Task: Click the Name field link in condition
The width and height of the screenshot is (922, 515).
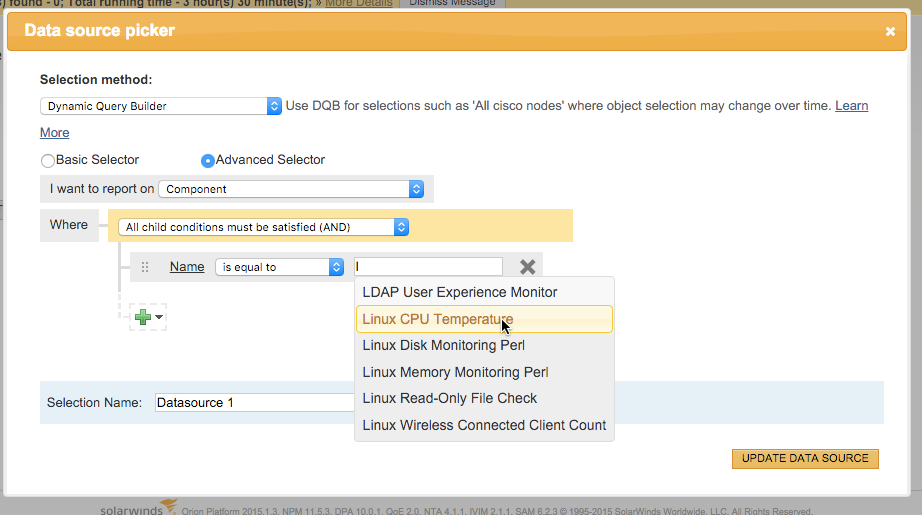Action: (x=187, y=266)
